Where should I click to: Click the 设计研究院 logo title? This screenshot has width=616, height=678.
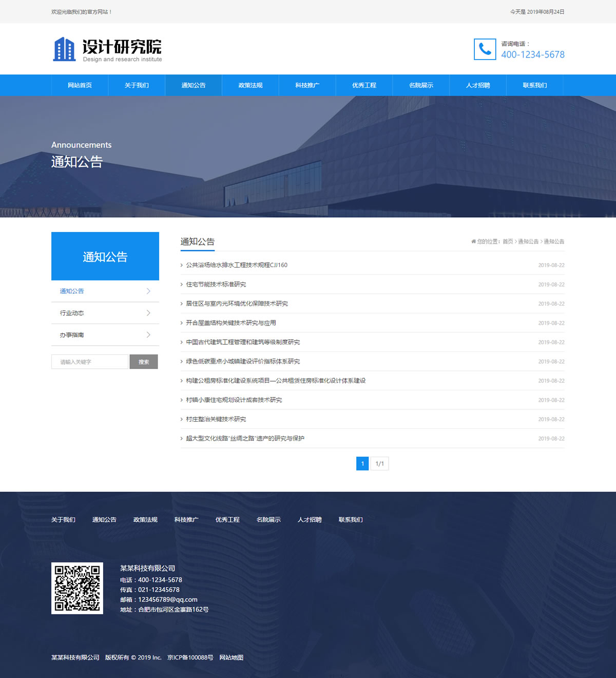pyautogui.click(x=122, y=47)
